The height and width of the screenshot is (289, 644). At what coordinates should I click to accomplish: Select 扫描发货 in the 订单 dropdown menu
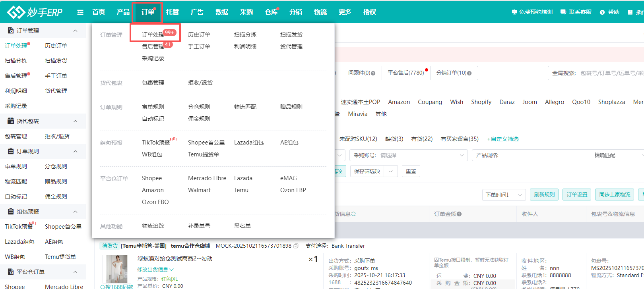coord(291,35)
